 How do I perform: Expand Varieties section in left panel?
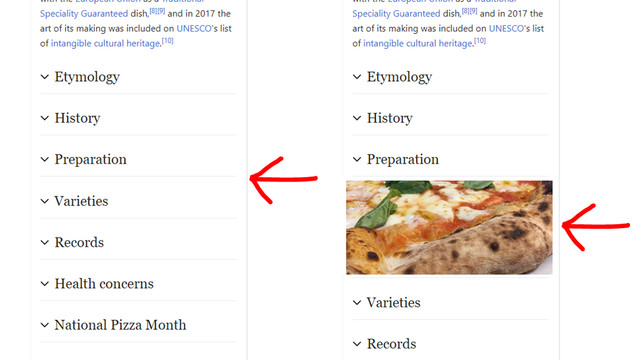pyautogui.click(x=44, y=201)
